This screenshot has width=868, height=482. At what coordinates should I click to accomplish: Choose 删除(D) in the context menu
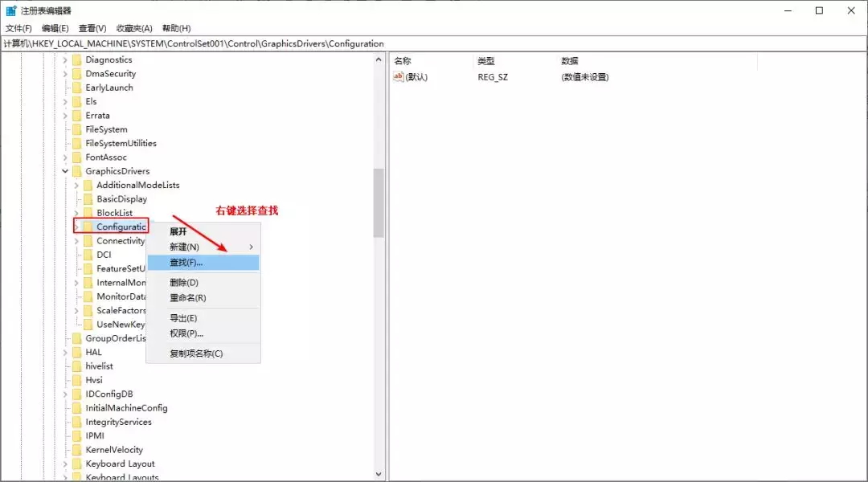[x=203, y=282]
